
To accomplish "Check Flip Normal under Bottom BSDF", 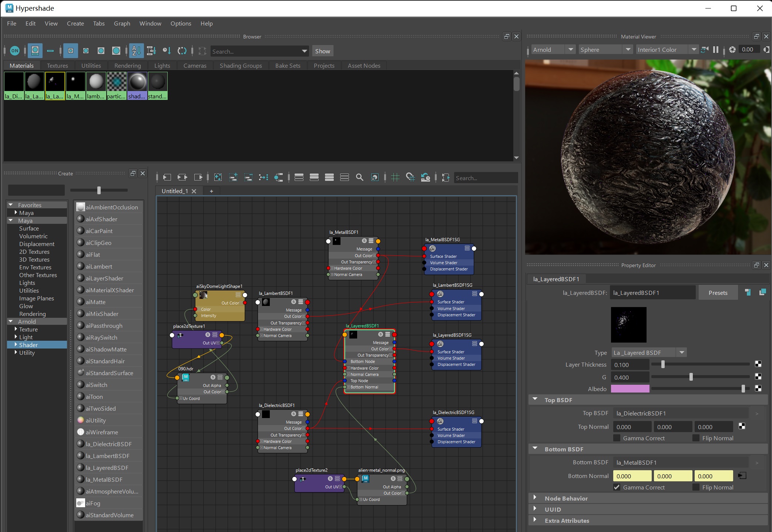I will click(696, 487).
